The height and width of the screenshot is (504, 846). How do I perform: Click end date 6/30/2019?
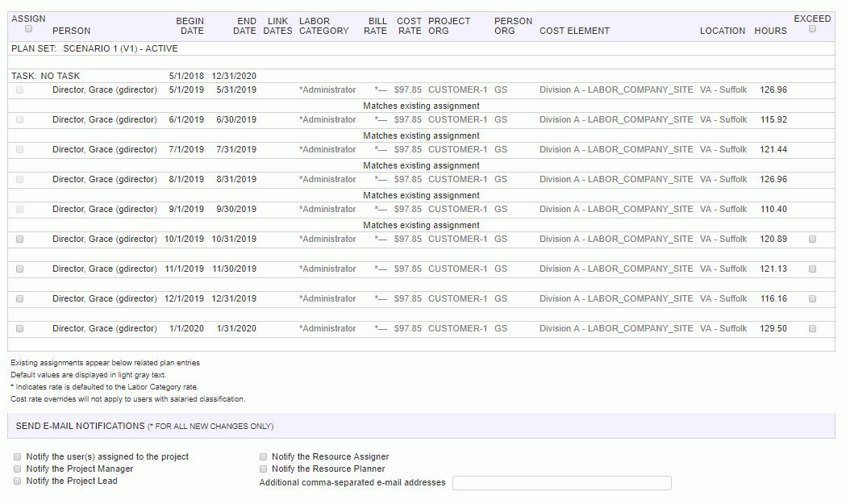pyautogui.click(x=236, y=120)
